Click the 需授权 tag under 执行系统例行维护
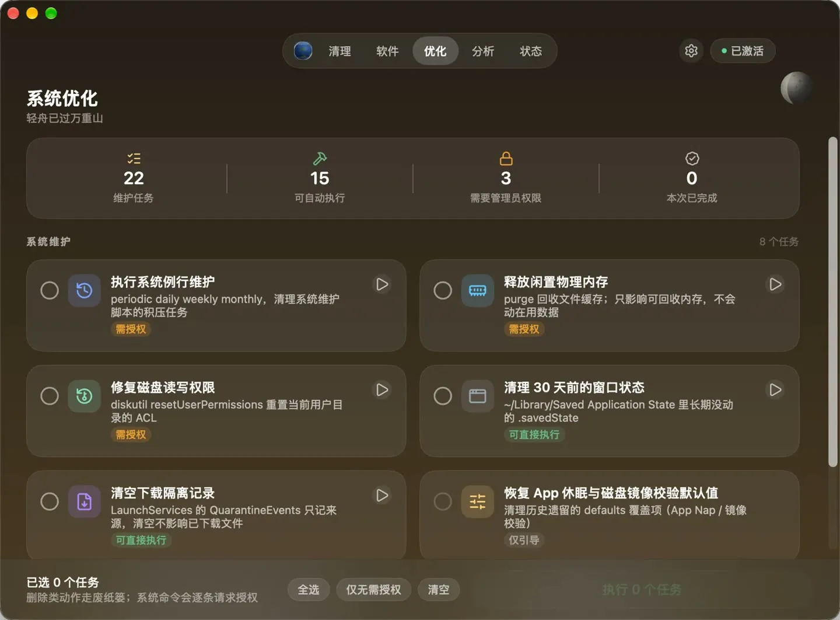This screenshot has width=840, height=620. pyautogui.click(x=131, y=329)
